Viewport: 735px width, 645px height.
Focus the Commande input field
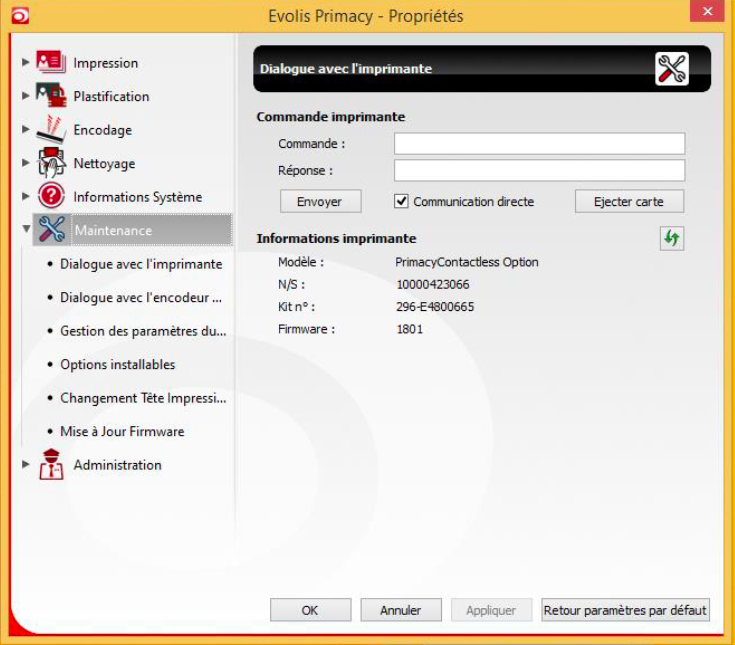coord(539,143)
